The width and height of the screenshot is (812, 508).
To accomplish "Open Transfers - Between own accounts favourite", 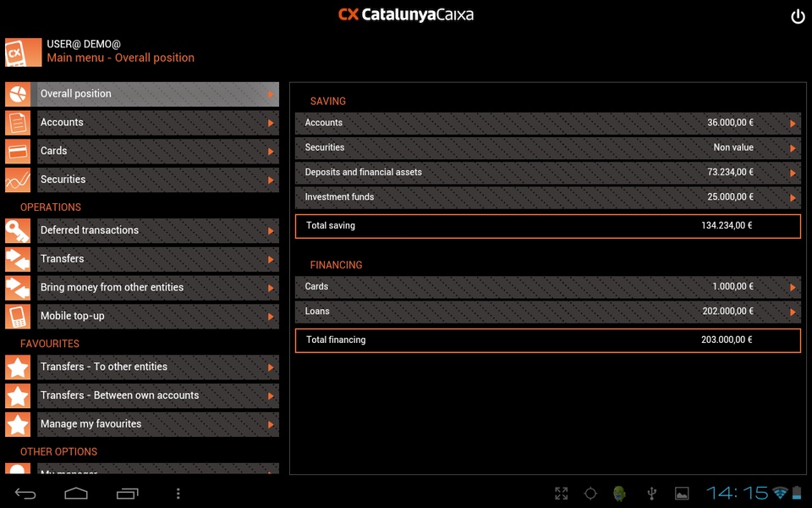I will (x=158, y=396).
